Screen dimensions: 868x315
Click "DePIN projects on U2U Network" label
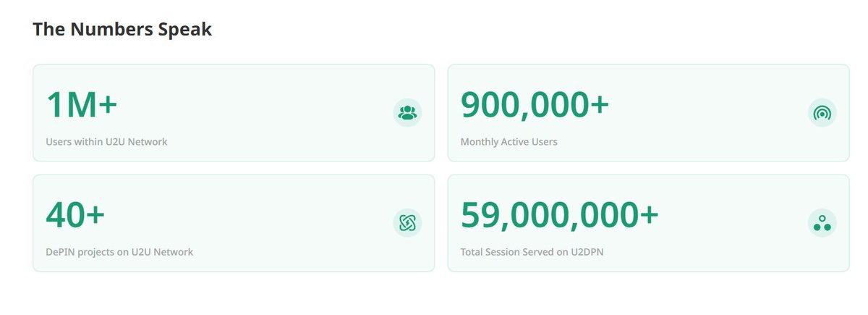tap(119, 252)
